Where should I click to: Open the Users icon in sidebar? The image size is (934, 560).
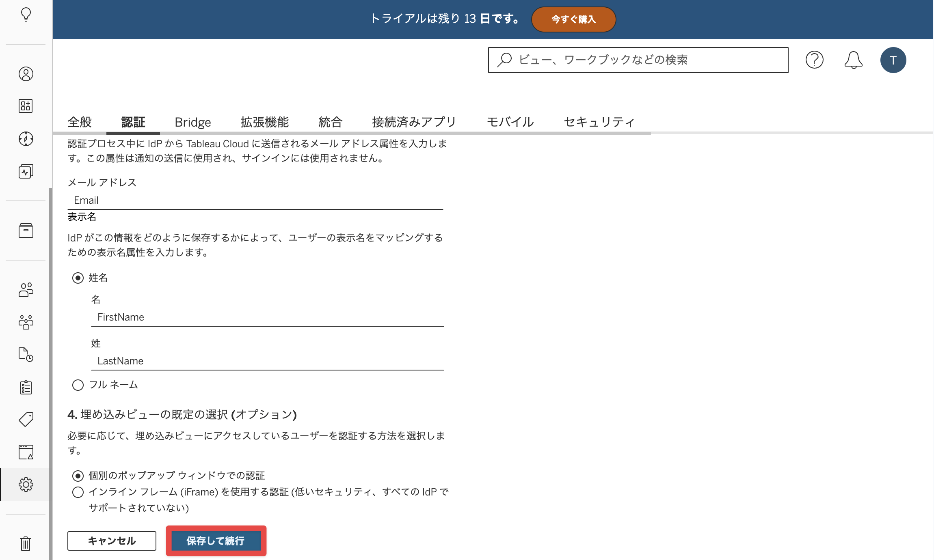26,290
